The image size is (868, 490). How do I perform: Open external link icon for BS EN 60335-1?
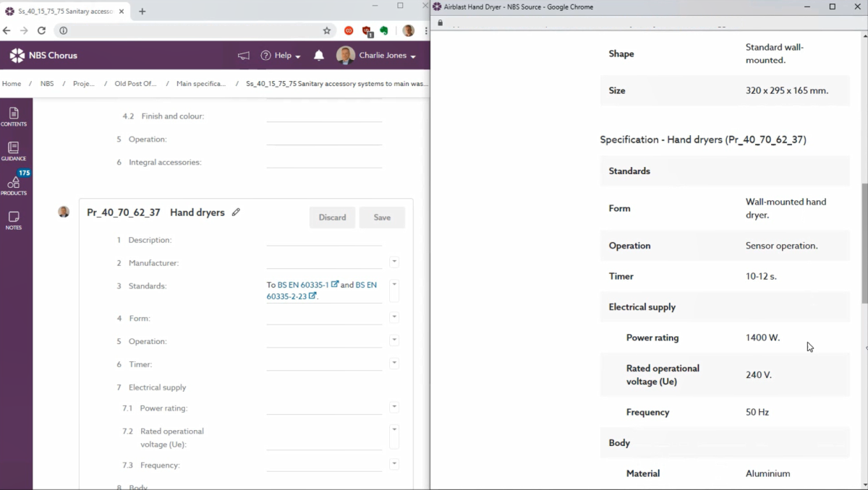(335, 285)
